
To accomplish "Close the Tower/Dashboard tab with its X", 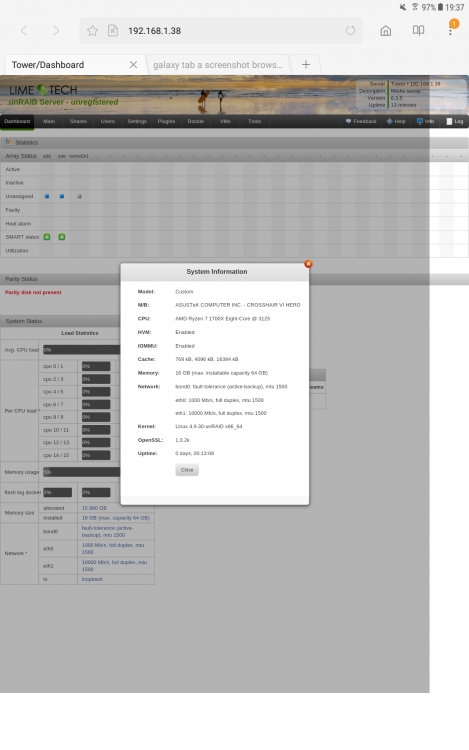I will (133, 65).
